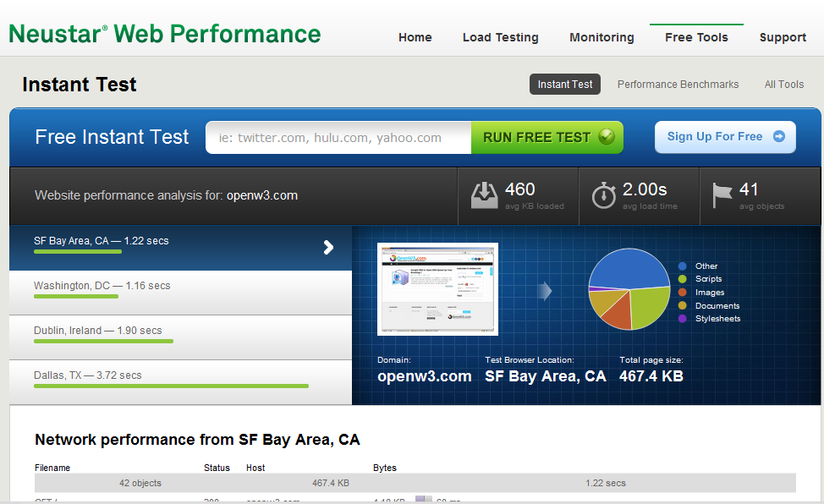
Task: Click the '1.22 secs' summary cell in table
Action: [606, 483]
